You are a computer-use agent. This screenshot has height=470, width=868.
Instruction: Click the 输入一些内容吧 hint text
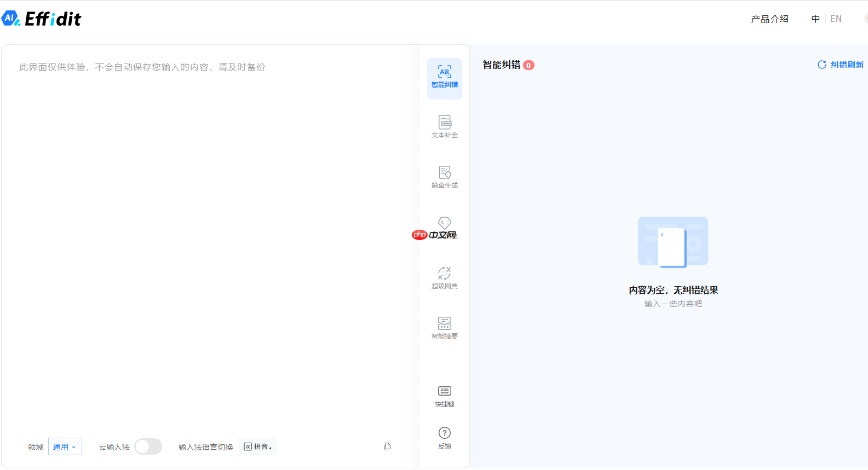[x=673, y=304]
